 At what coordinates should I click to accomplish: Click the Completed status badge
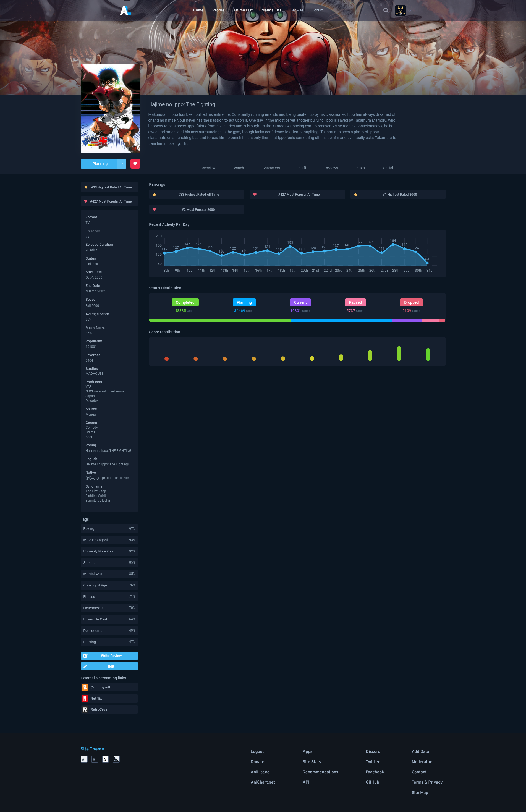185,302
